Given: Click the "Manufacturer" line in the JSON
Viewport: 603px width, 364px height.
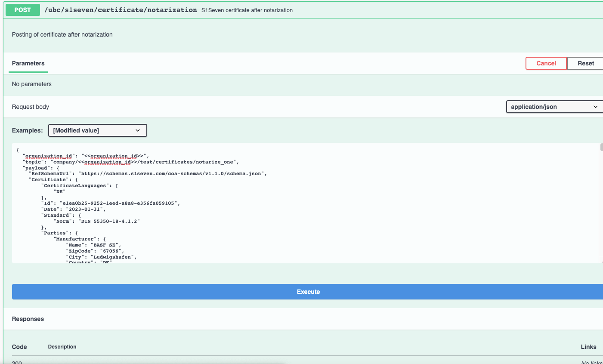Looking at the screenshot, I should [x=80, y=239].
